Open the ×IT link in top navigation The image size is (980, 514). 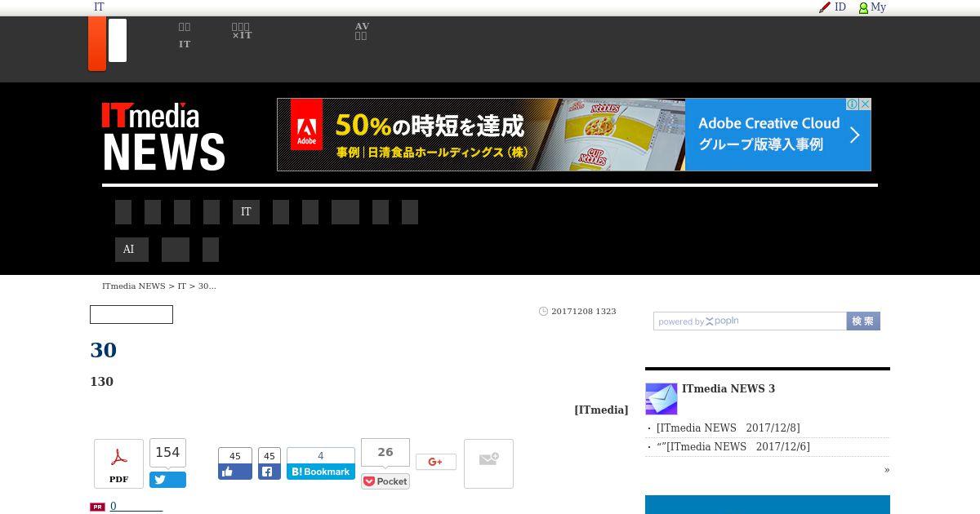(242, 31)
